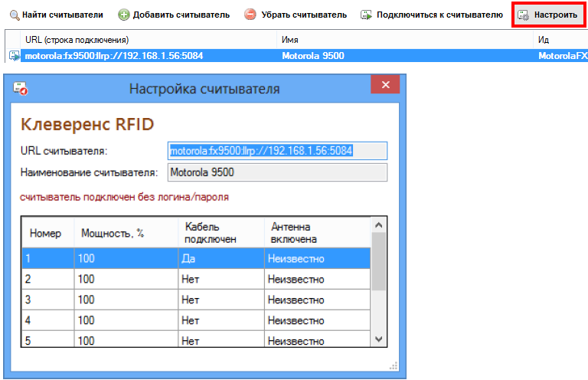Screen dimensions: 588x380
Task: Click the reader icon in the Motorola row
Action: tap(15, 55)
